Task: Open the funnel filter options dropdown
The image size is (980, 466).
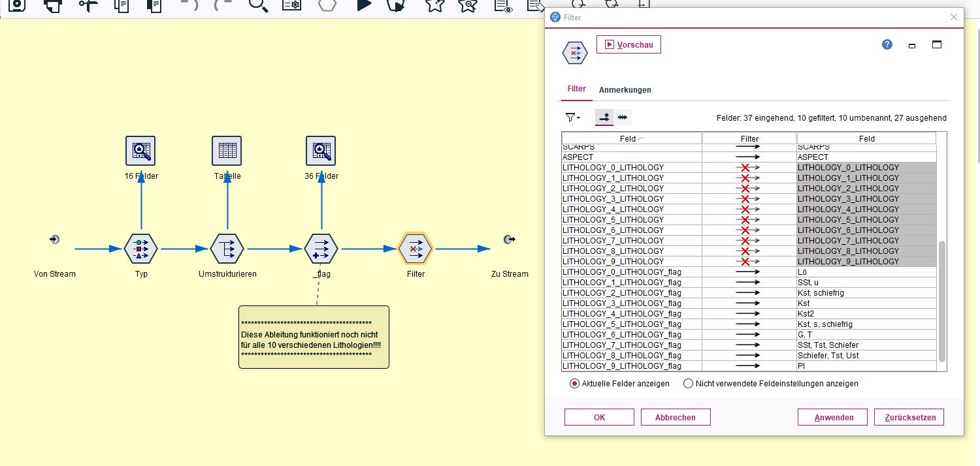Action: 572,117
